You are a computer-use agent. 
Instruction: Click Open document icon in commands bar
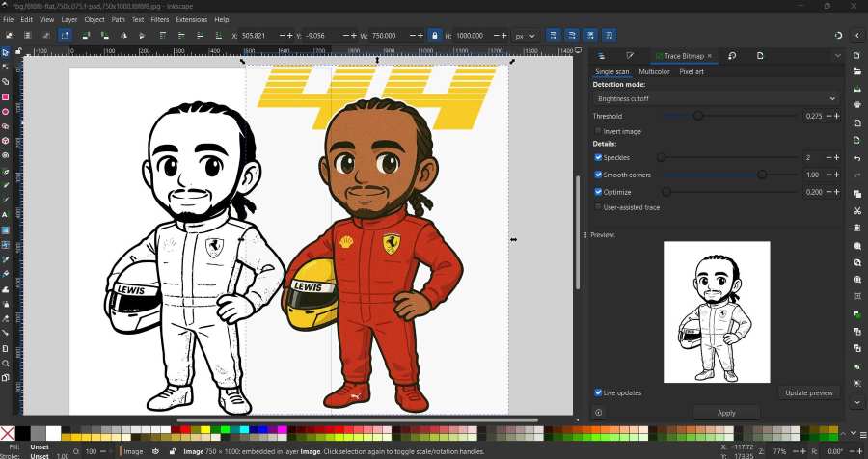857,71
